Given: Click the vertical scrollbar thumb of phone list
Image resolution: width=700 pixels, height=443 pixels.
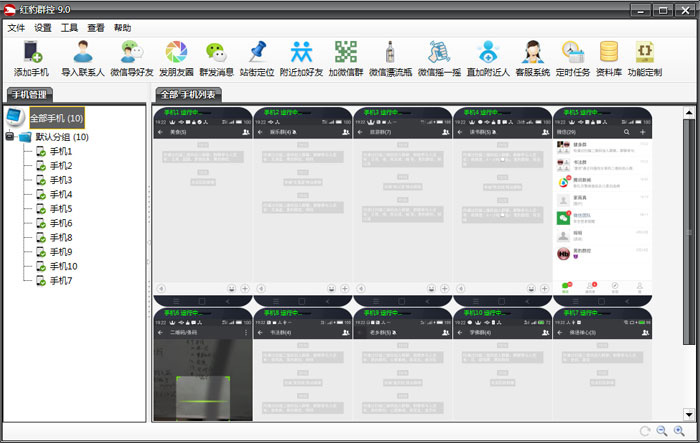Looking at the screenshot, I should tap(689, 232).
